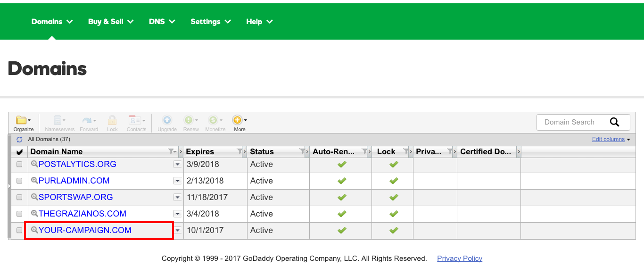Open dropdown arrow for POSTALYTICS.ORG row

177,165
